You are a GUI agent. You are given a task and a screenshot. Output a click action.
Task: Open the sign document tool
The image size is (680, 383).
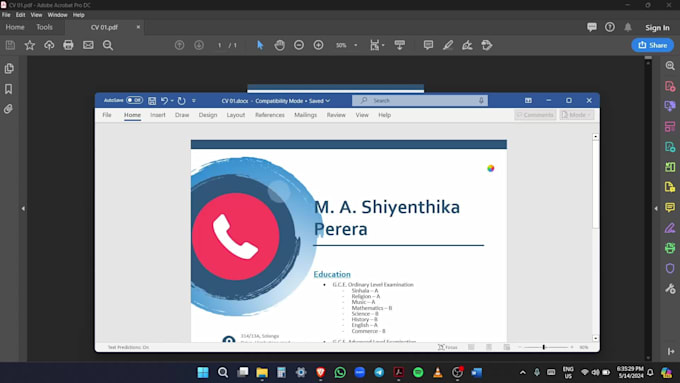[467, 45]
